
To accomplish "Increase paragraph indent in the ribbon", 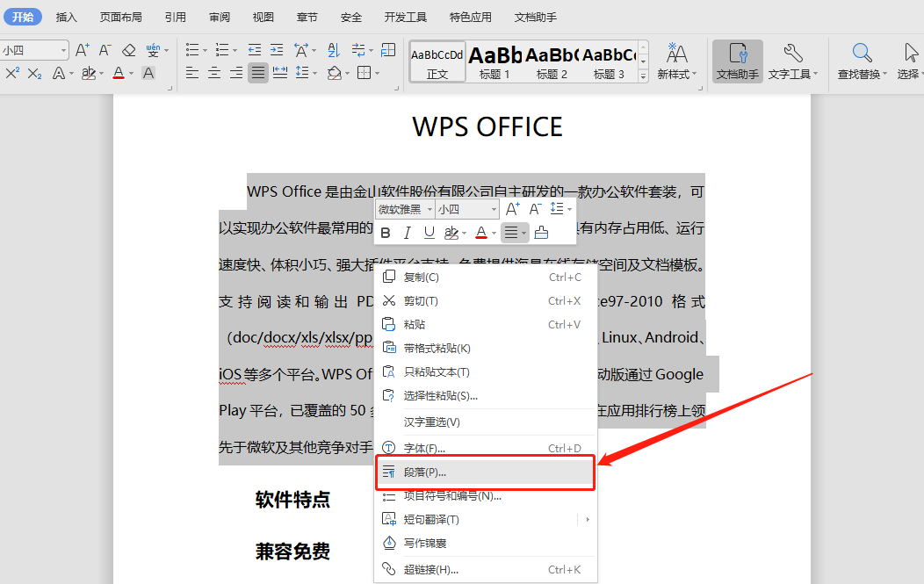I will [277, 50].
